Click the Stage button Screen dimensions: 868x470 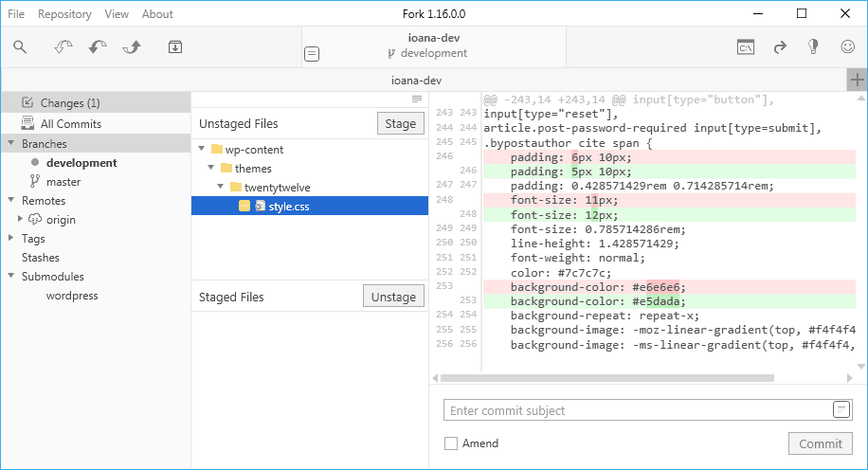point(400,123)
